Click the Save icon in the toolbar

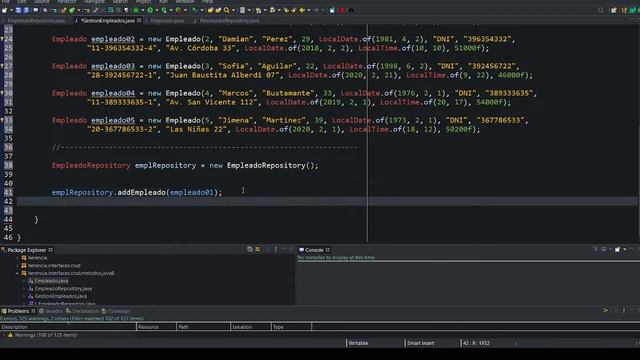pos(18,10)
